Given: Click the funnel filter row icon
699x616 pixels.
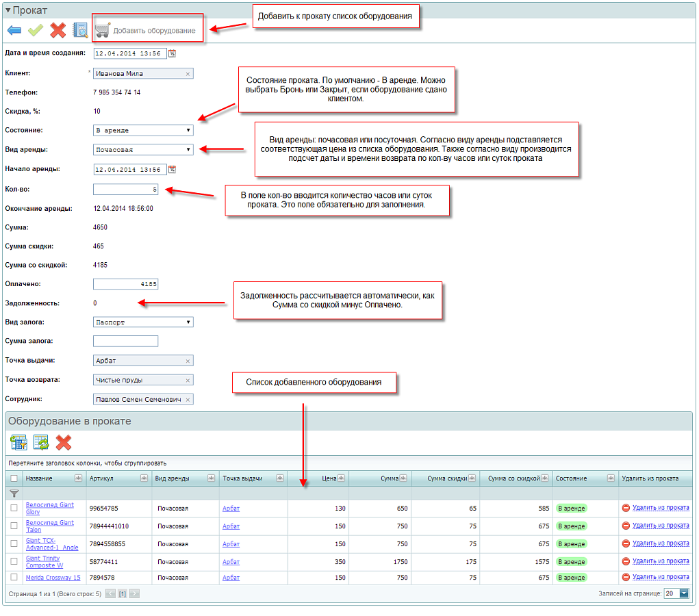Looking at the screenshot, I should pos(14,493).
